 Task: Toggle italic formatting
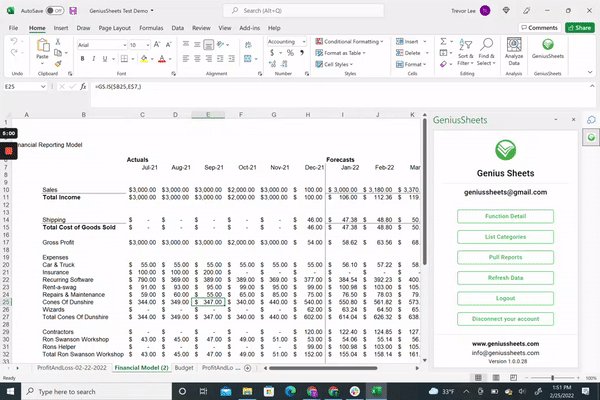[93, 59]
